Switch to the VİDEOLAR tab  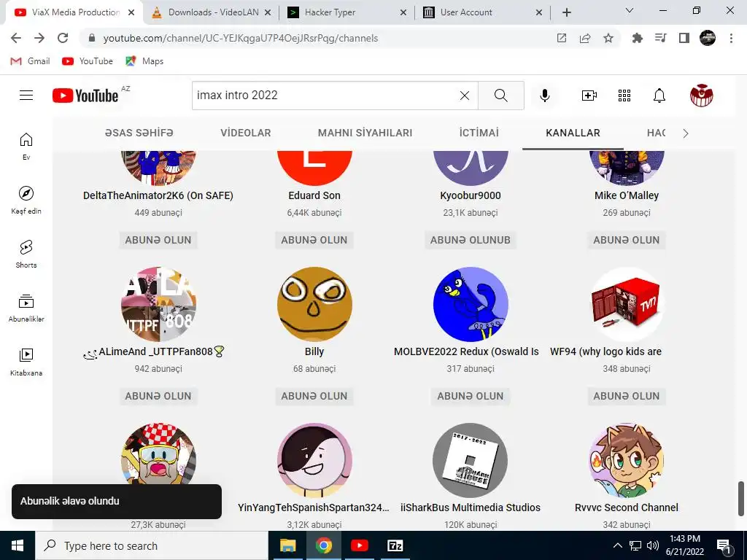pyautogui.click(x=245, y=133)
